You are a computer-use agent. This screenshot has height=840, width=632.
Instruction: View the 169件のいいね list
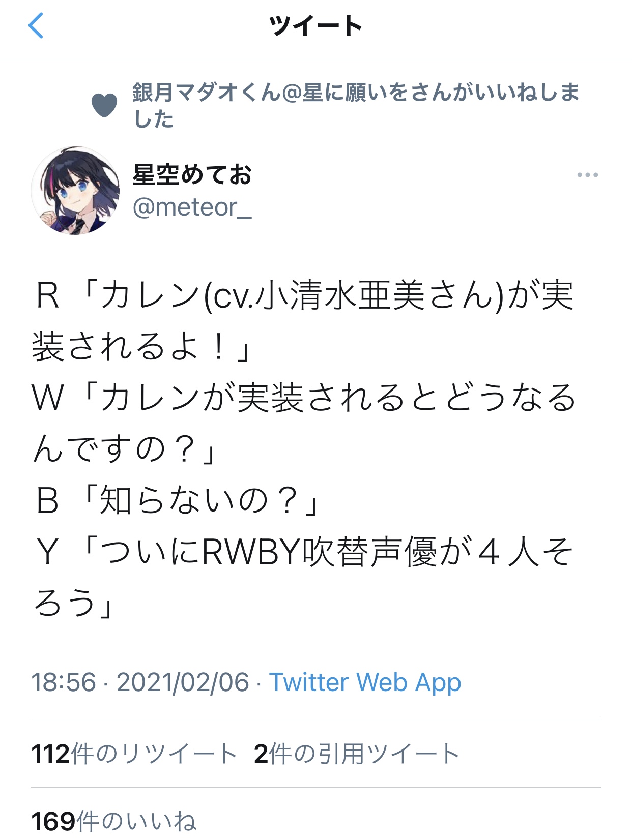[113, 821]
